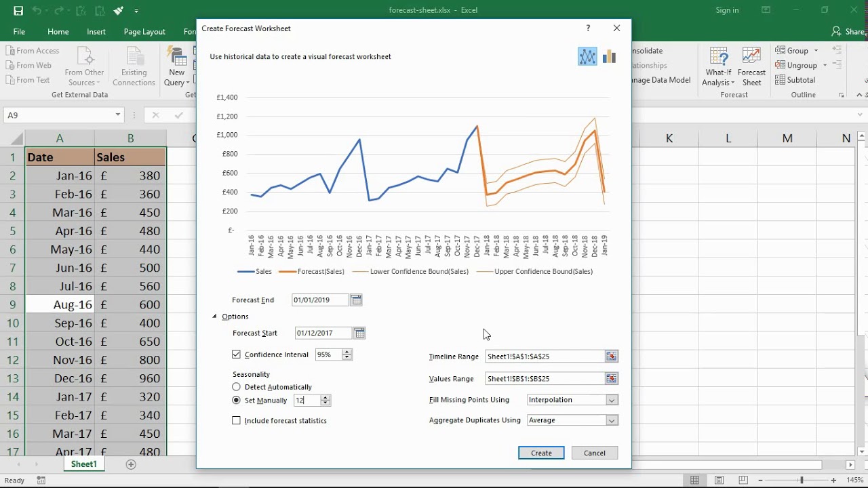The image size is (868, 488).
Task: Click the From Other Sources icon
Action: pos(85,67)
